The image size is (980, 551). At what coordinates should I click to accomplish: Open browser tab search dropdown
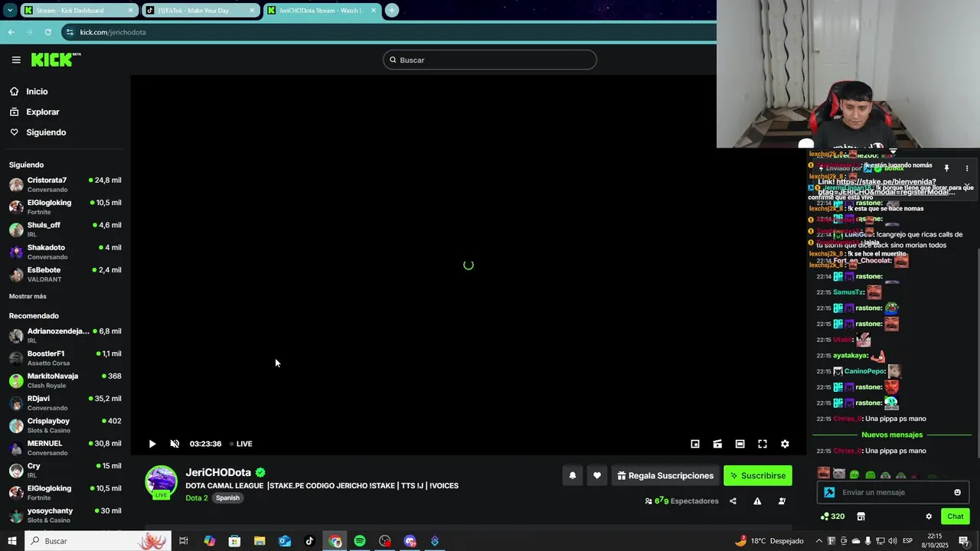click(10, 10)
